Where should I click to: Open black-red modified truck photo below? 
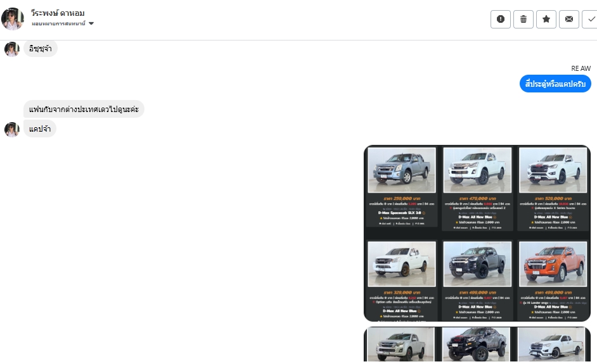(x=475, y=344)
